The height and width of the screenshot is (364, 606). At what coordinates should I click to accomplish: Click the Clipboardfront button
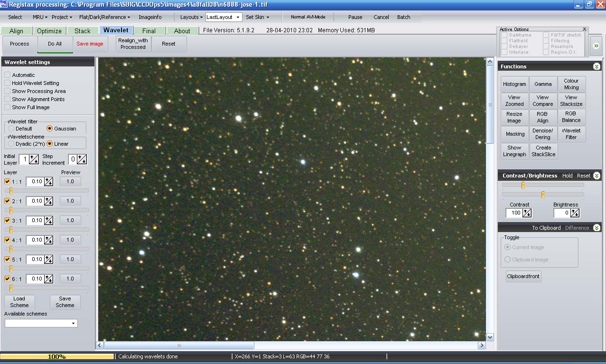pos(523,276)
